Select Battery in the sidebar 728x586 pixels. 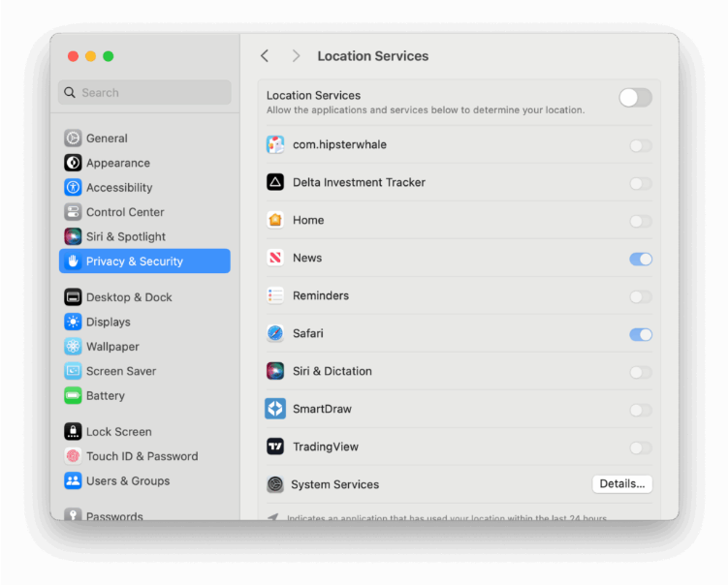point(144,396)
